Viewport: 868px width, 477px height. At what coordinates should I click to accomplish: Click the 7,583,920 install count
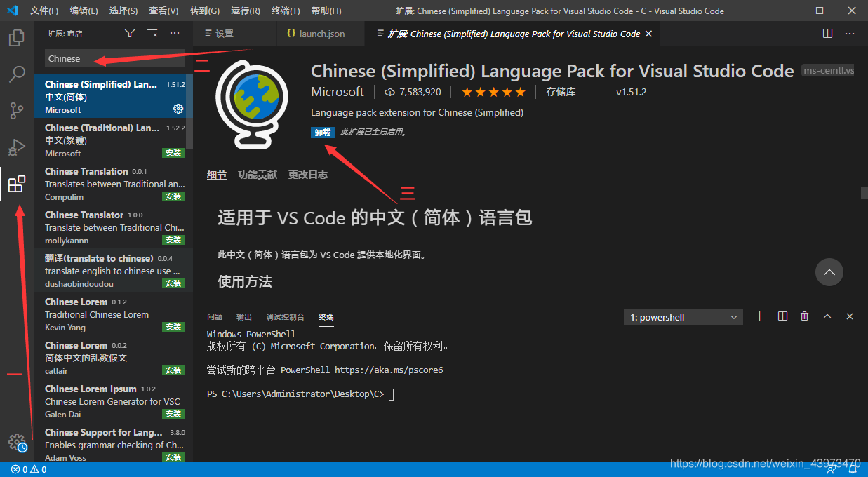coord(413,92)
